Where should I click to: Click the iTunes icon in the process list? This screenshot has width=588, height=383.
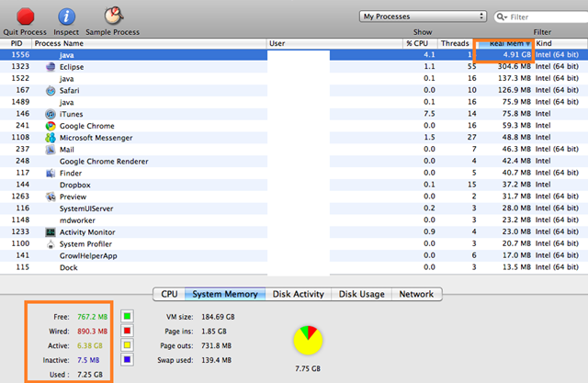click(x=51, y=114)
